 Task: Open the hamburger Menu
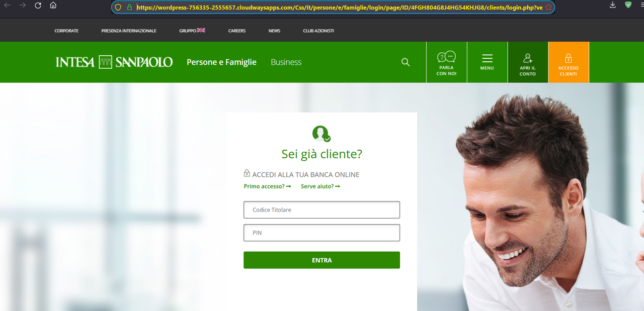(x=487, y=62)
